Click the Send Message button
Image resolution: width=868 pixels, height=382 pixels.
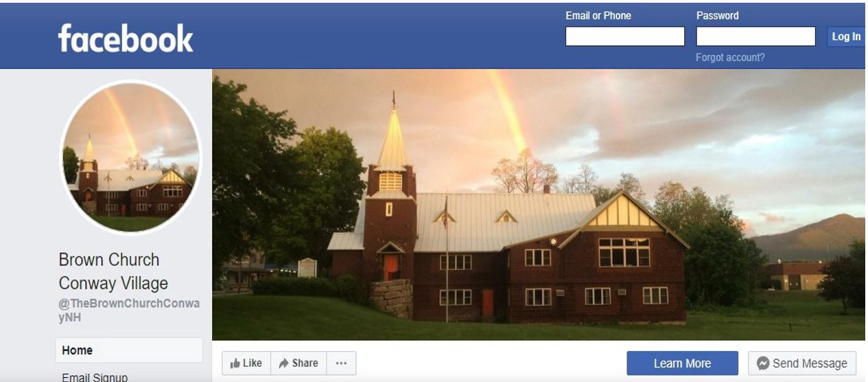(x=802, y=363)
